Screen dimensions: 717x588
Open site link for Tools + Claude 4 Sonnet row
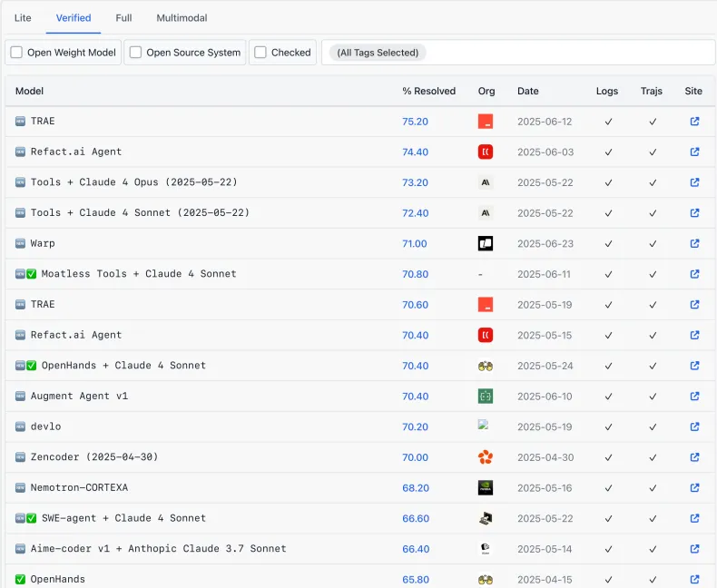pos(694,212)
